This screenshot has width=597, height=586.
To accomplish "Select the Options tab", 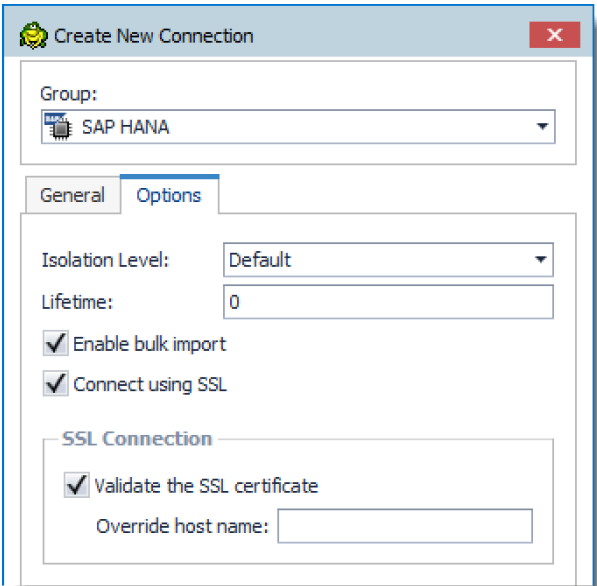I will coord(169,195).
